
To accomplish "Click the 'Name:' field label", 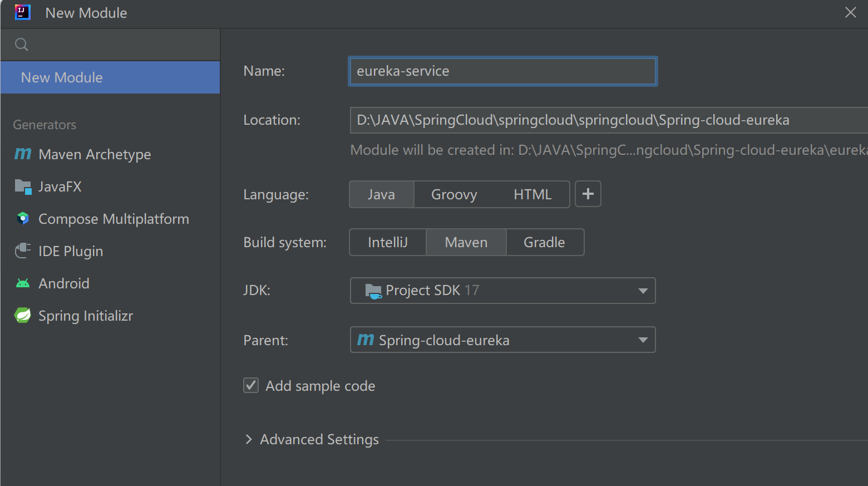I will [x=264, y=71].
